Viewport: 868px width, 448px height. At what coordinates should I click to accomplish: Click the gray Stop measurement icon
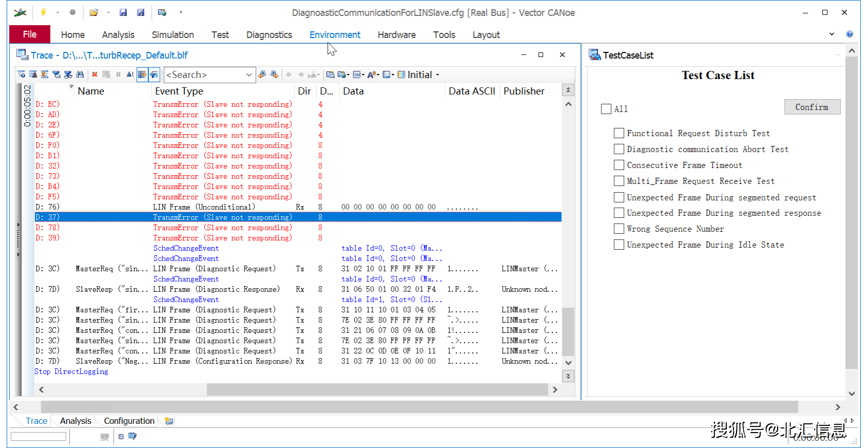[x=72, y=12]
